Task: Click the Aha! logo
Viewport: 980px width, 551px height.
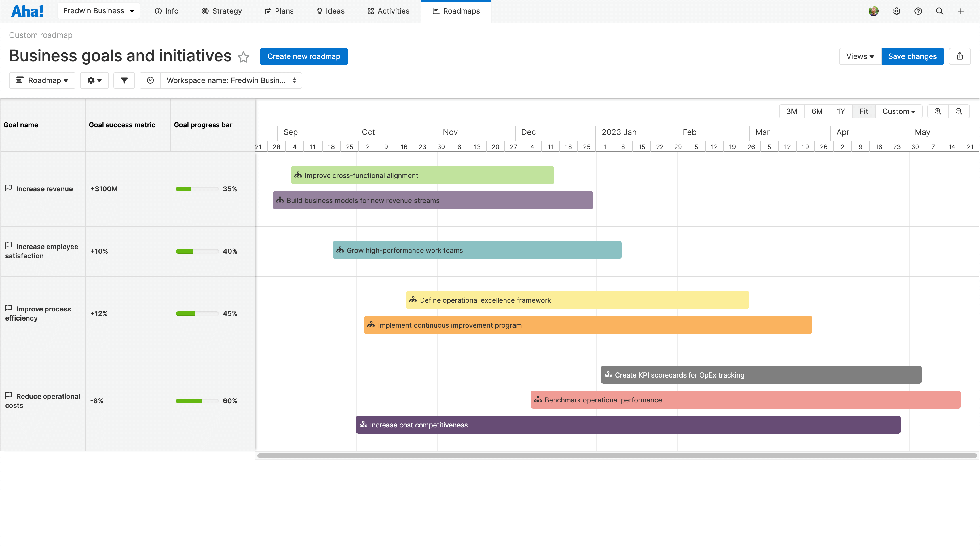Action: [27, 11]
